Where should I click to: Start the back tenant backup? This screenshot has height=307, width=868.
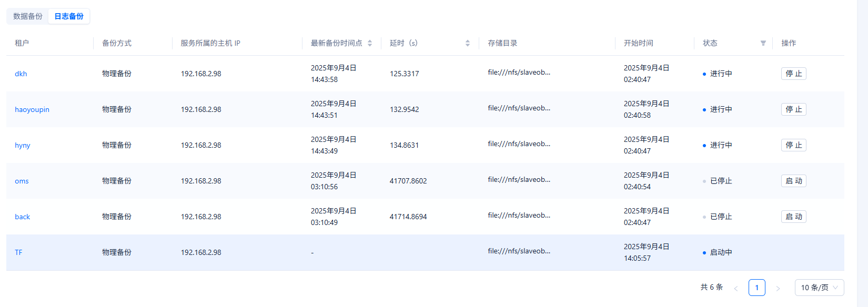[x=793, y=217]
